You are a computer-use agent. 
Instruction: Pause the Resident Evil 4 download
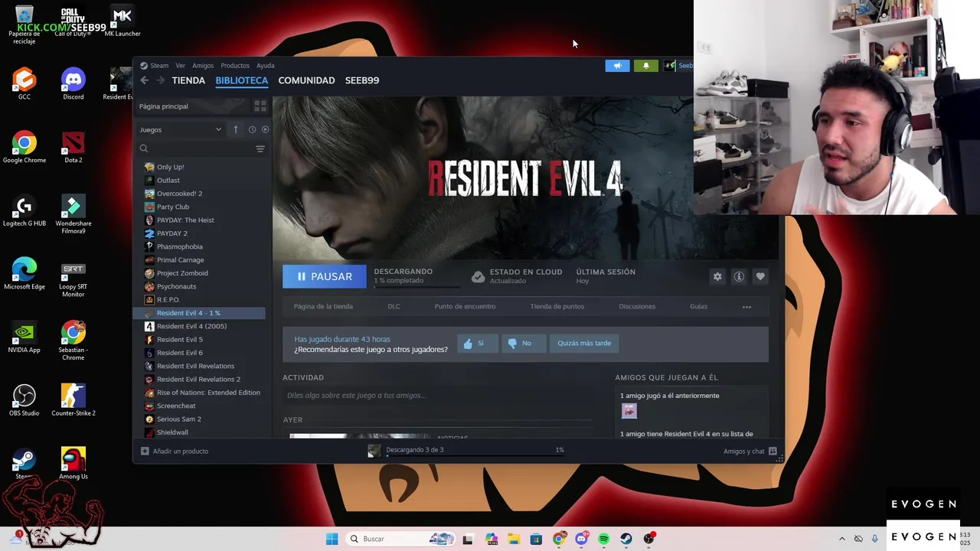tap(325, 276)
